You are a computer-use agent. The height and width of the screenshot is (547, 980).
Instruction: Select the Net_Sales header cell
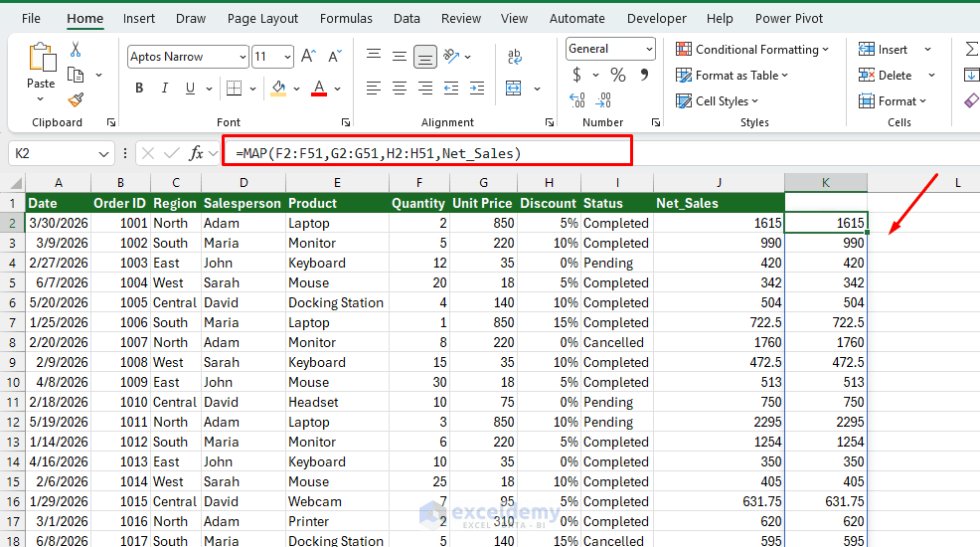(x=719, y=203)
